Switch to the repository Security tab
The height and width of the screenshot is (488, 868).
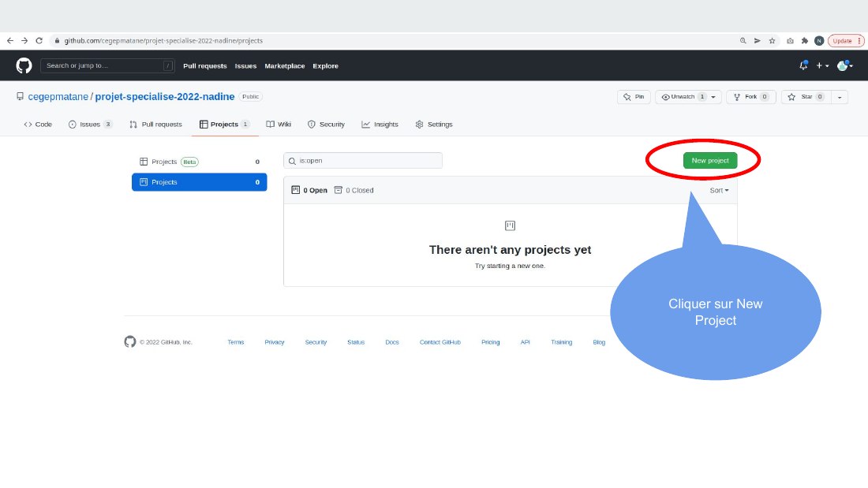pyautogui.click(x=326, y=125)
